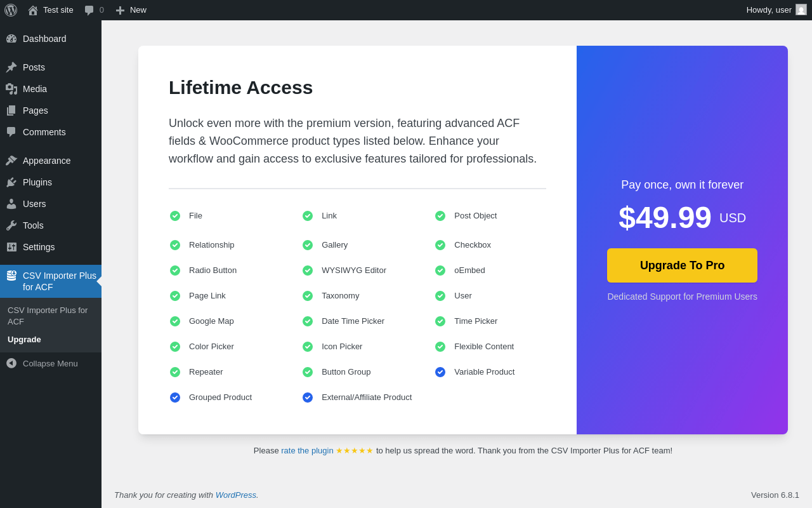This screenshot has width=812, height=508.
Task: Click the green check beside Google Map
Action: [175, 321]
